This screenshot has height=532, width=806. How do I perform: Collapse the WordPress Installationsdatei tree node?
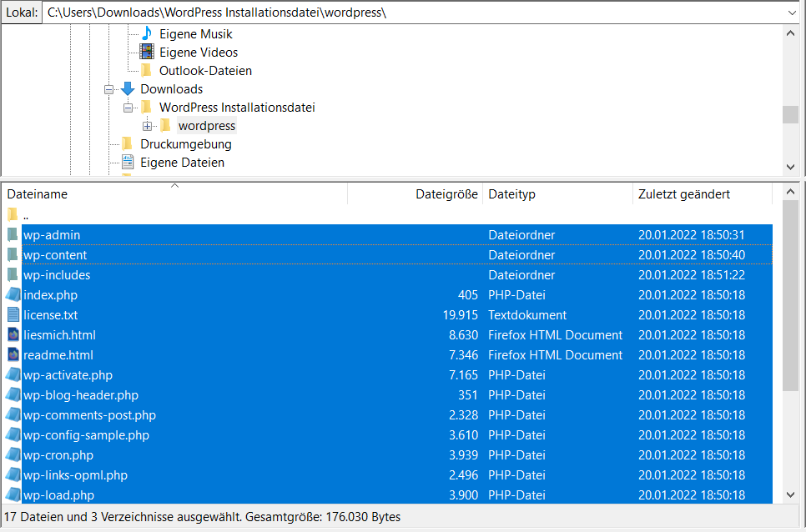click(128, 108)
